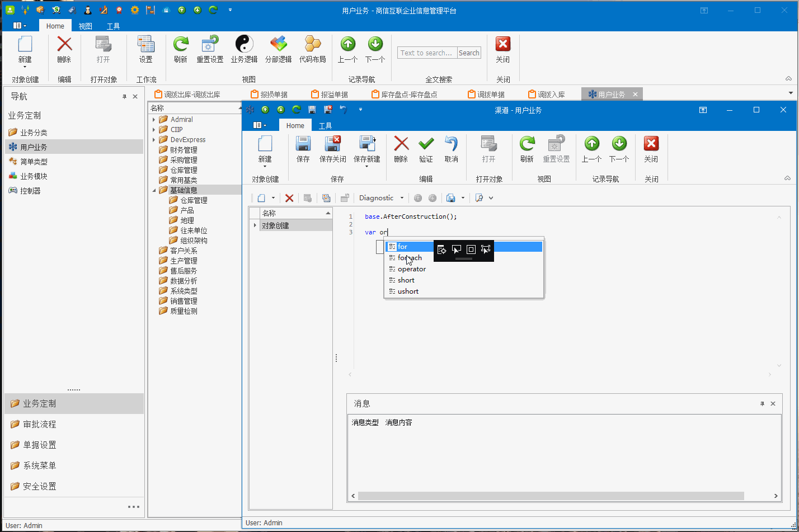
Task: Select 安全设置 in navigation groups
Action: pos(74,486)
